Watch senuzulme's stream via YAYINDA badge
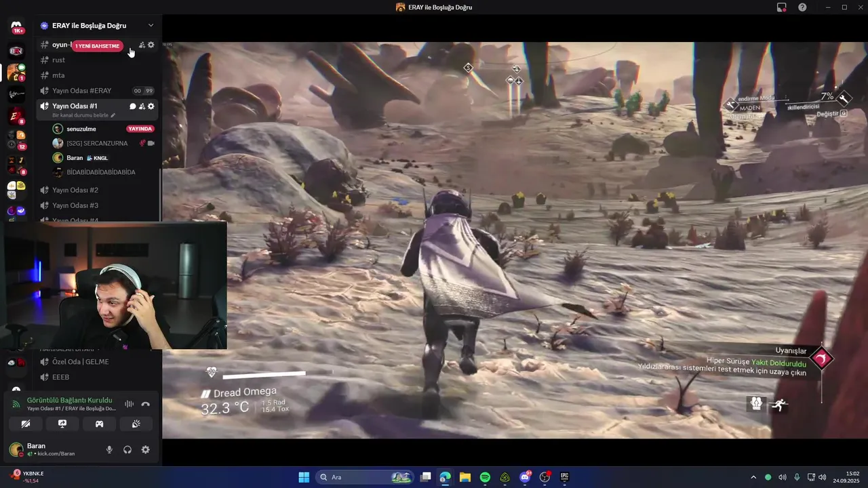868x488 pixels. [x=140, y=129]
